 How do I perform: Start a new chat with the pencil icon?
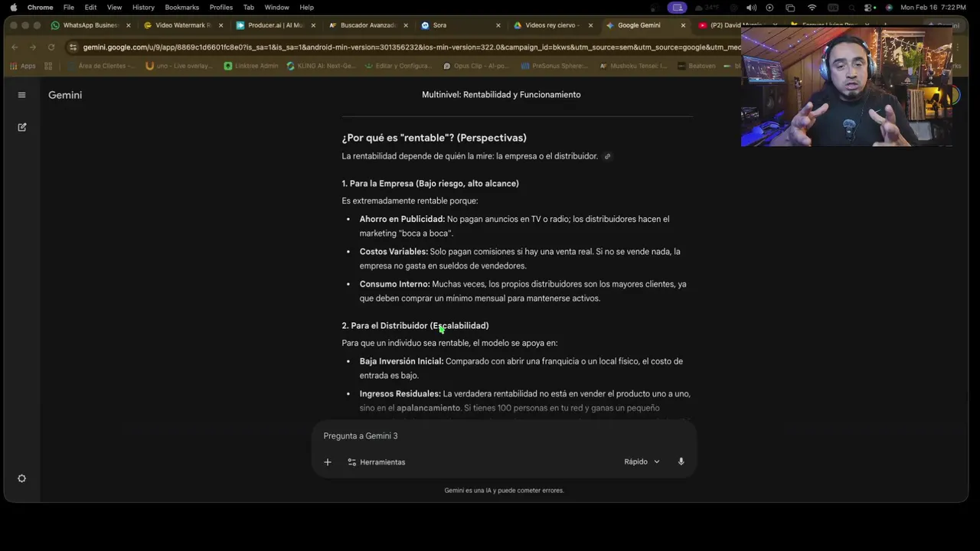[21, 127]
